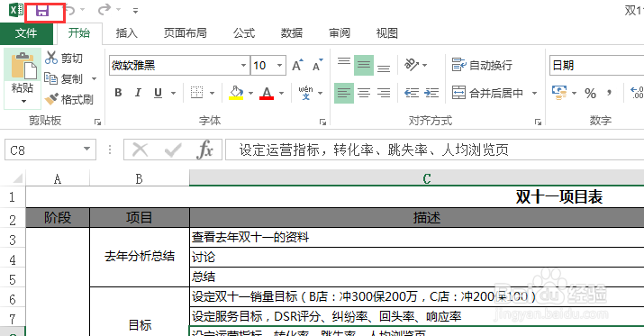Image resolution: width=644 pixels, height=336 pixels.
Task: Apply red font color A
Action: [x=267, y=93]
